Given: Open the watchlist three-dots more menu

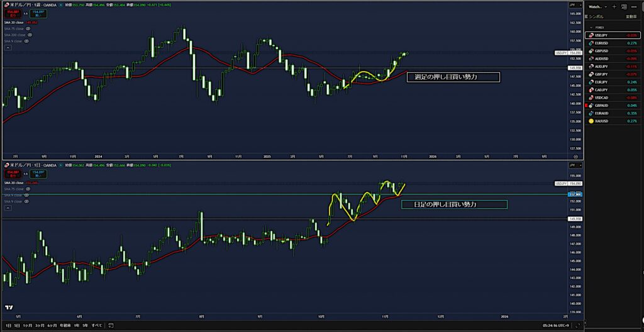Looking at the screenshot, I should pyautogui.click(x=635, y=6).
